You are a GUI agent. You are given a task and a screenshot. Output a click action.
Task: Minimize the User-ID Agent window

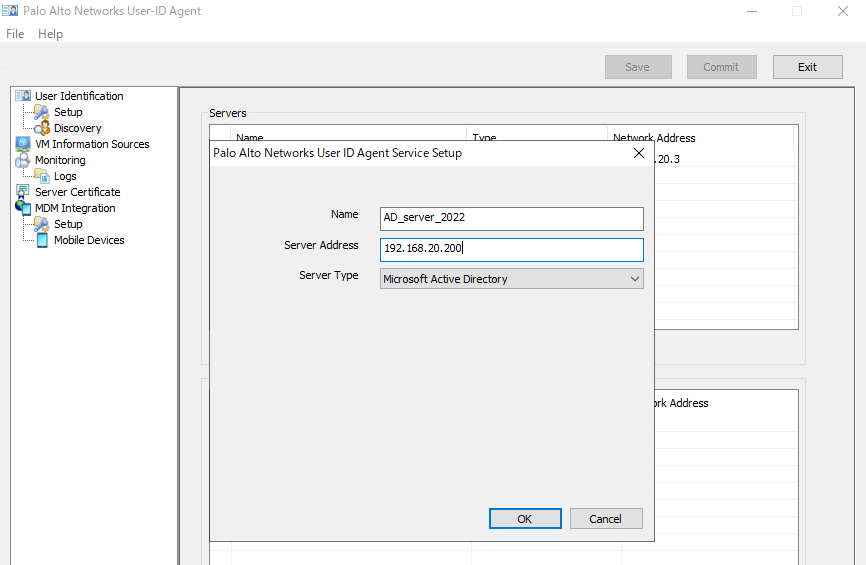pos(752,11)
